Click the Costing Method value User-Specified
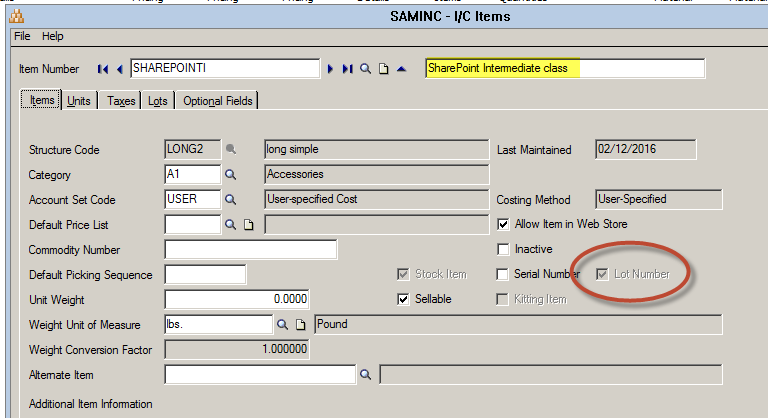The image size is (768, 418). tap(659, 199)
